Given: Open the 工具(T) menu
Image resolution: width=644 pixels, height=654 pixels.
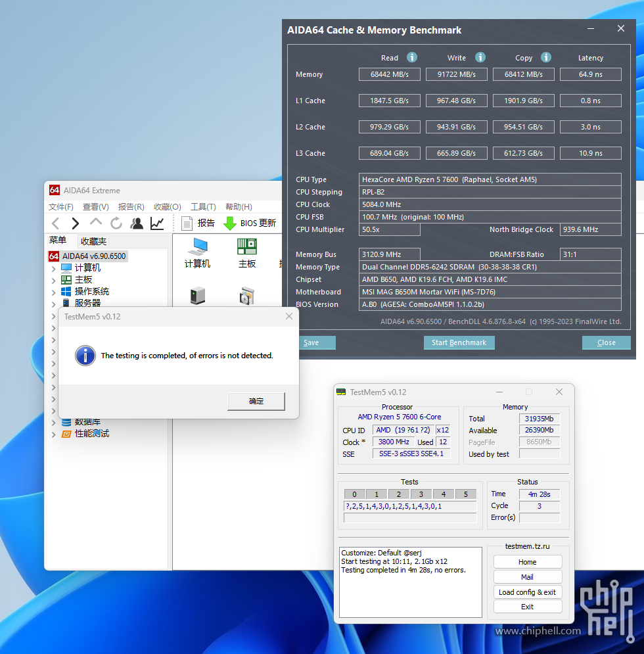Looking at the screenshot, I should click(203, 207).
